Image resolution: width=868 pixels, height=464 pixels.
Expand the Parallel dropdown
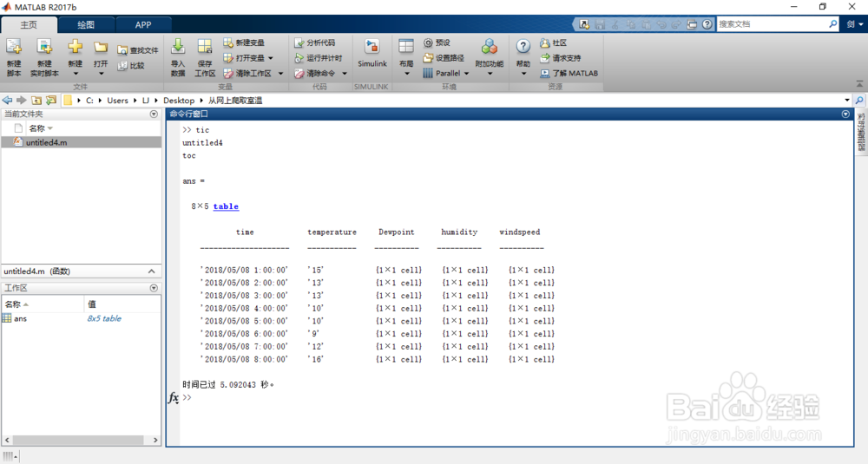tap(466, 74)
